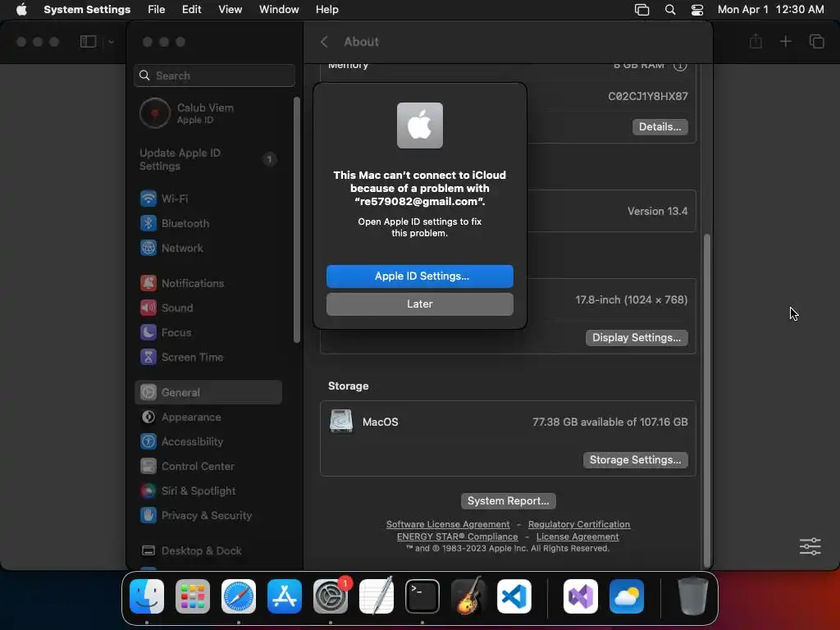This screenshot has height=630, width=840.
Task: Open Apple ID Settings from the dialog
Action: pos(419,276)
